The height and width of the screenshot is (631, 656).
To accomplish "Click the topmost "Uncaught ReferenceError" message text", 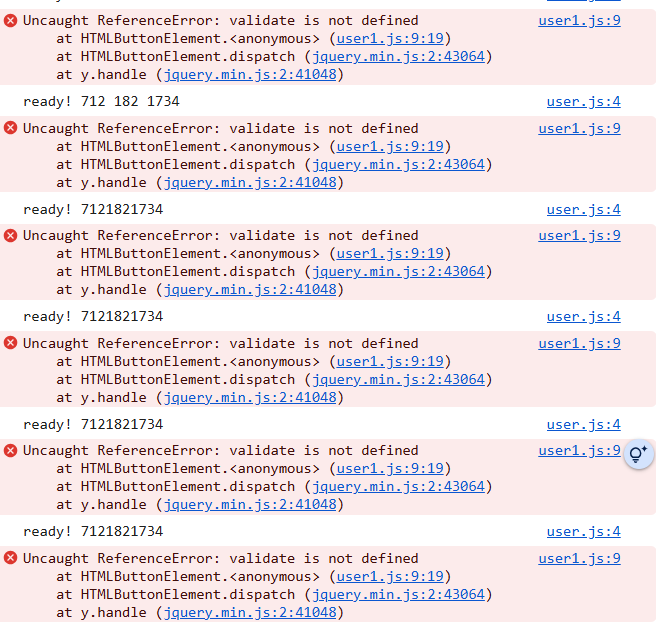I will 220,20.
